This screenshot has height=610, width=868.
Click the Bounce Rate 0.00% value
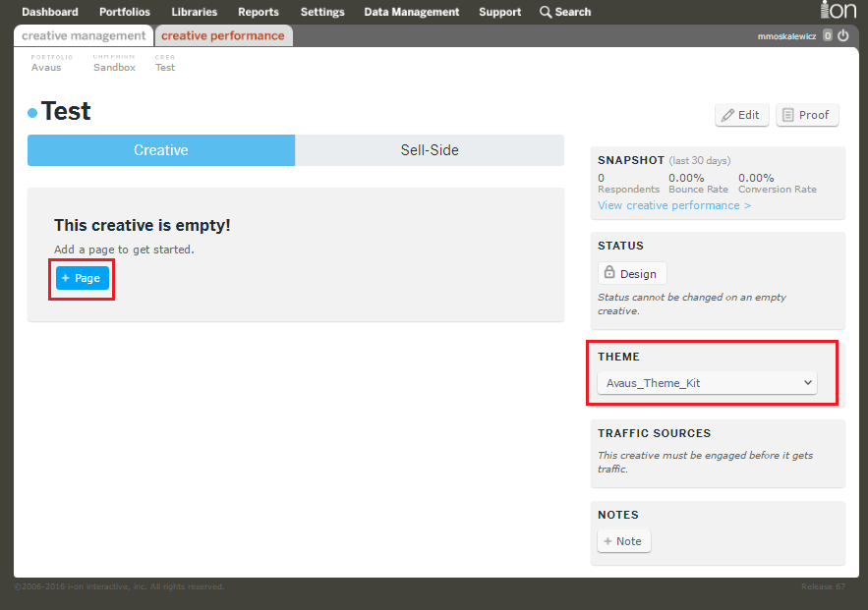686,178
